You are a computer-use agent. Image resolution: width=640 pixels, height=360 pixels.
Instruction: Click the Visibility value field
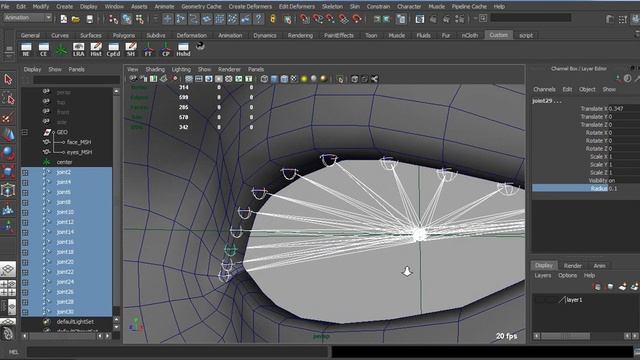click(x=624, y=180)
